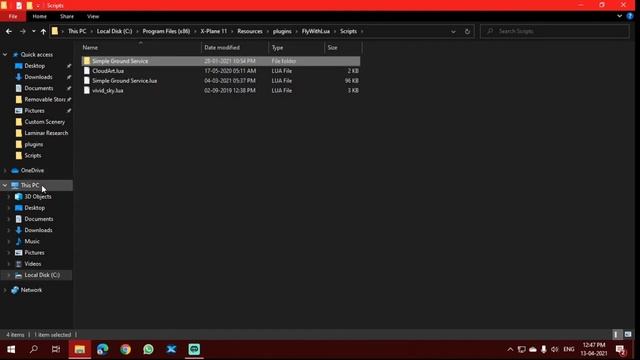Open Desktop under Quick access
Viewport: 640px width, 360px height.
click(x=35, y=66)
